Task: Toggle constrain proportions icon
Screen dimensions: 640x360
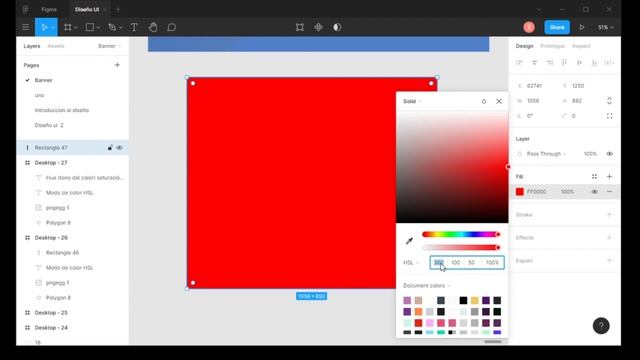Action: click(x=609, y=101)
